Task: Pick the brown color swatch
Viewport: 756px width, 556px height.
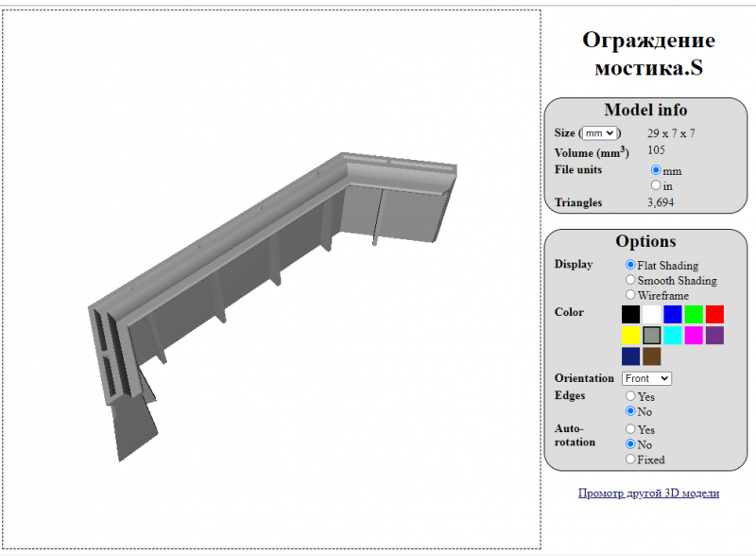Action: click(x=651, y=356)
